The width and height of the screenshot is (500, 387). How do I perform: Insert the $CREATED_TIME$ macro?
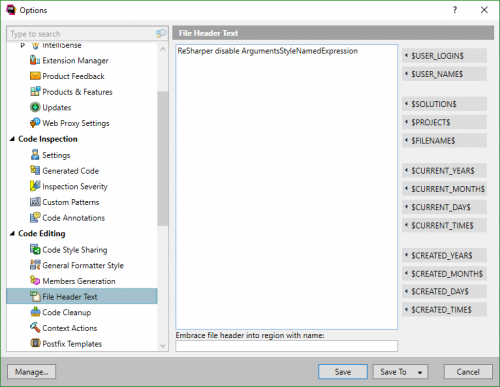pos(444,310)
